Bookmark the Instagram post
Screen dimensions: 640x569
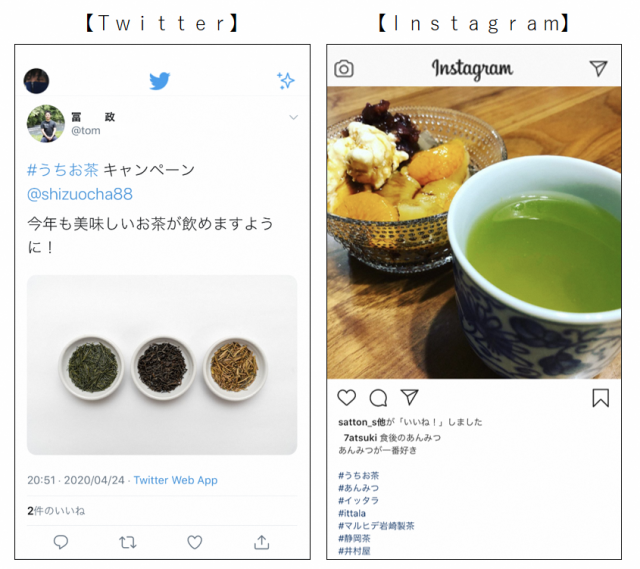coord(600,398)
